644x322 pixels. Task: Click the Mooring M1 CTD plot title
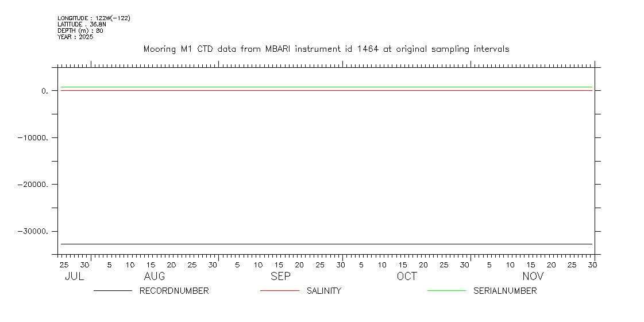[326, 49]
